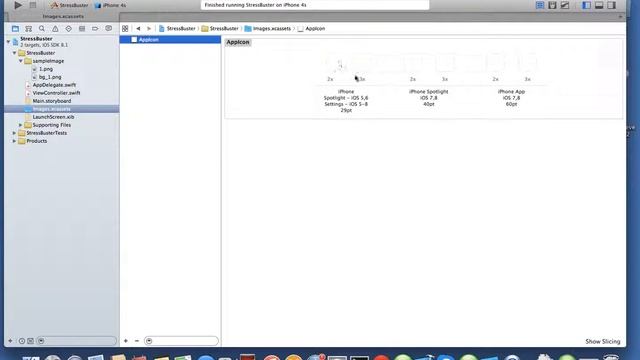Screen dimensions: 640x360
Task: Expand the Supporting Files group
Action: click(21, 125)
